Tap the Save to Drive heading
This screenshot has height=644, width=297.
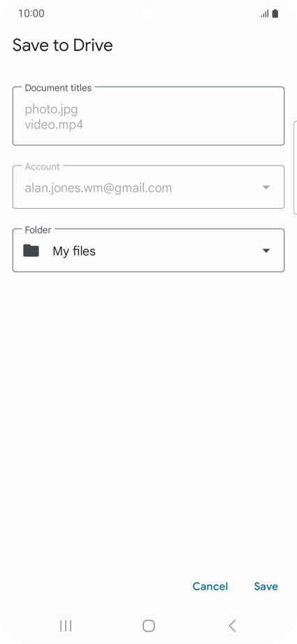62,45
